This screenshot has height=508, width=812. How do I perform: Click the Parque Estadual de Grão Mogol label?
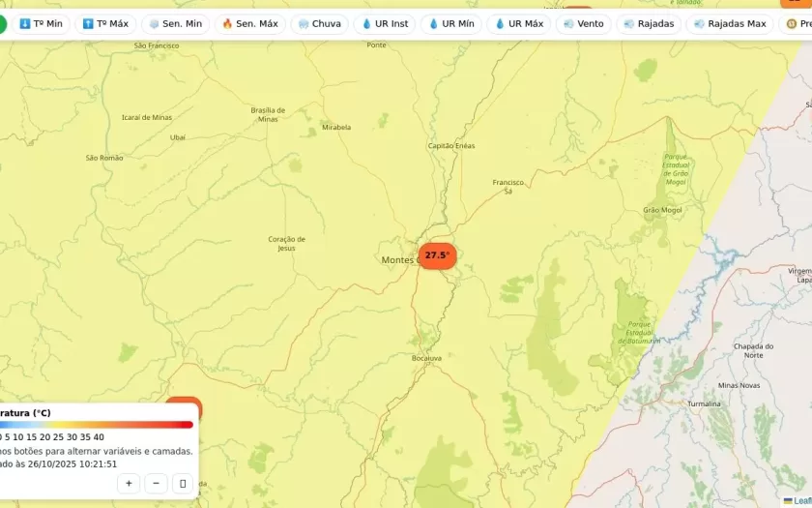tap(676, 169)
